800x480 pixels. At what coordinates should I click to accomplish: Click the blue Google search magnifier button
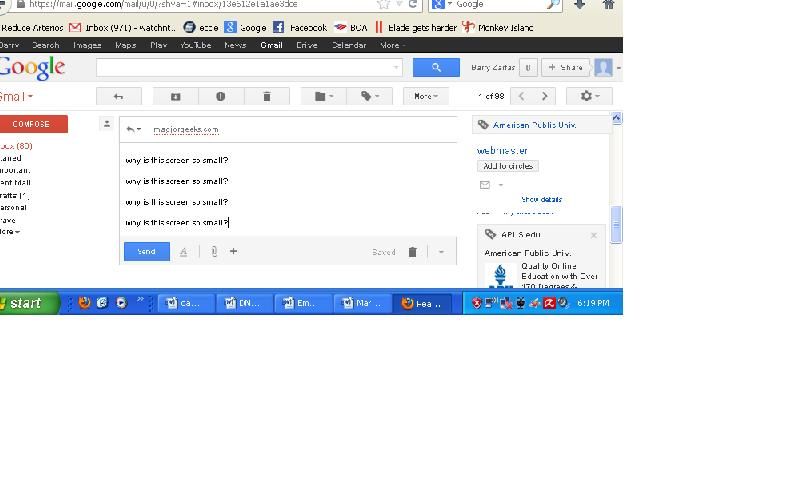(436, 67)
